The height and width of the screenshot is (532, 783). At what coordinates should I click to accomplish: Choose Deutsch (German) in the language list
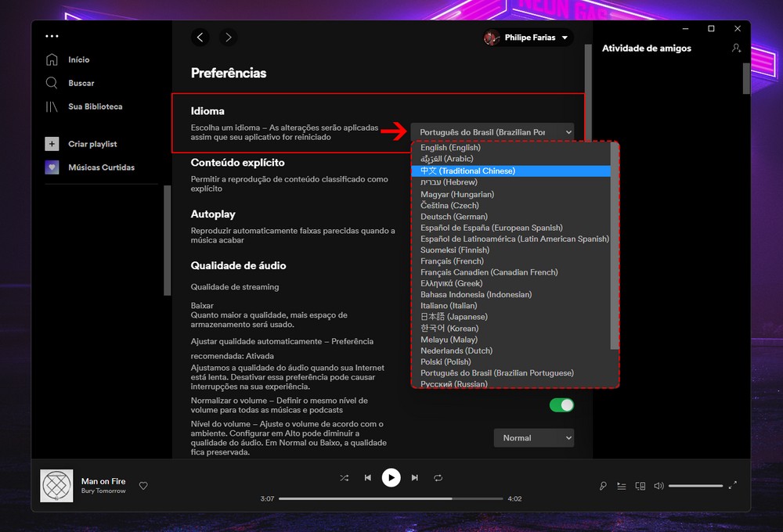click(x=454, y=217)
